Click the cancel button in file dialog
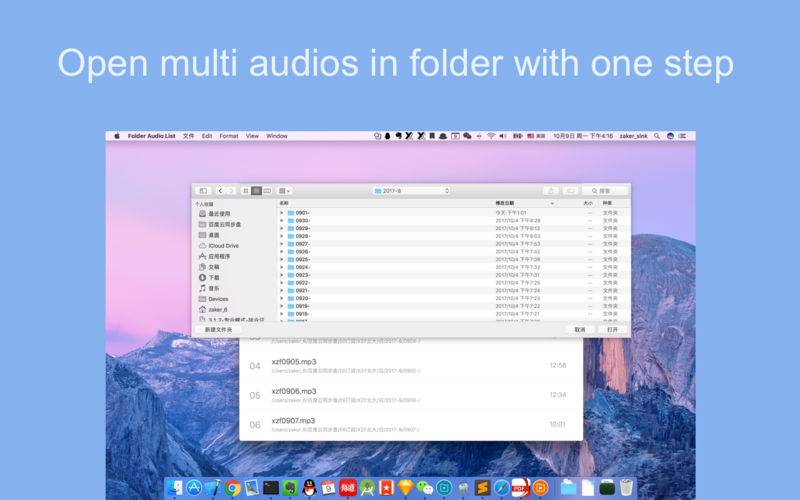 [580, 330]
